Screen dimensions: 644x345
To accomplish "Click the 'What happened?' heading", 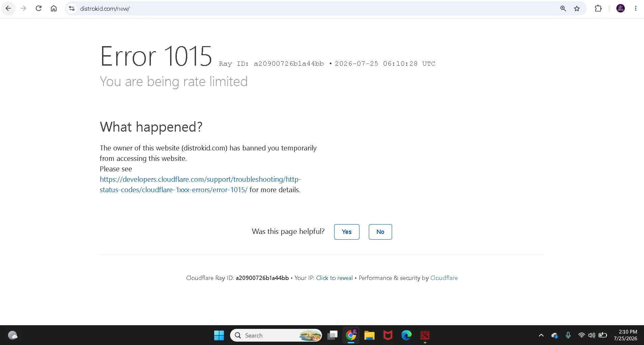I will (x=151, y=127).
